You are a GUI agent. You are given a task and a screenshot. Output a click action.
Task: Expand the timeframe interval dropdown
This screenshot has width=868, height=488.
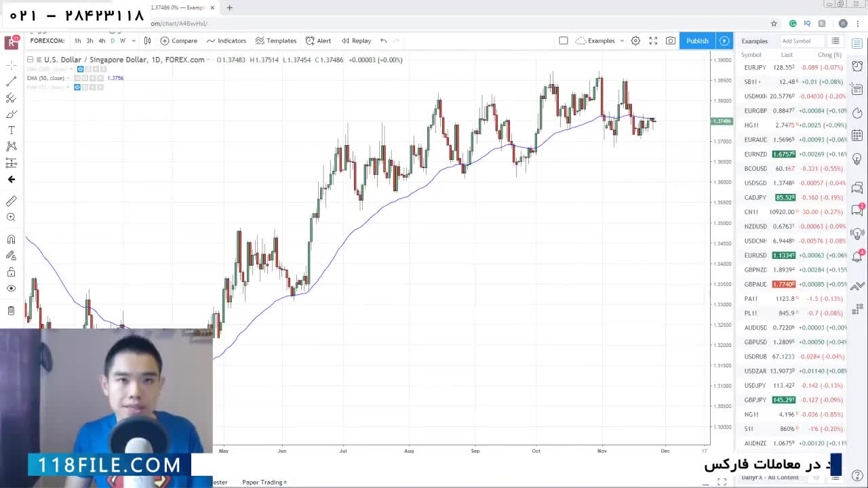coord(133,41)
